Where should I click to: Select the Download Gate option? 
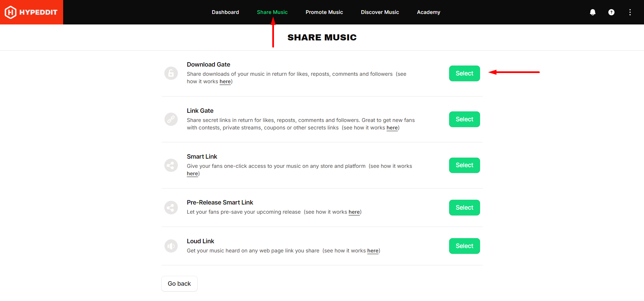tap(464, 73)
